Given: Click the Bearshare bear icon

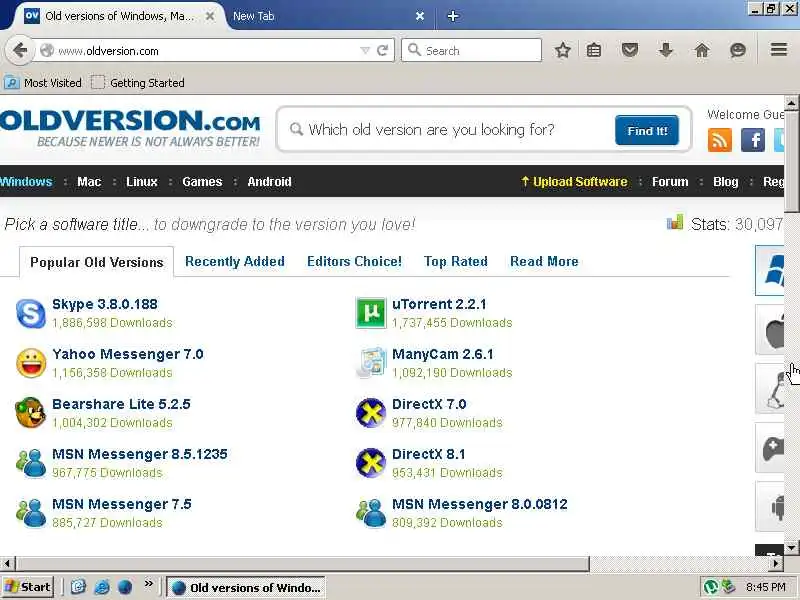Looking at the screenshot, I should pos(31,413).
